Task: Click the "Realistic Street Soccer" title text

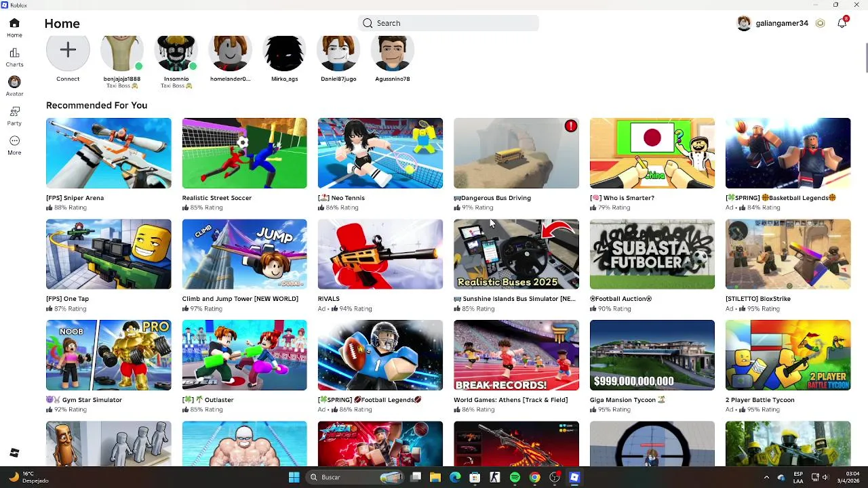Action: point(217,198)
